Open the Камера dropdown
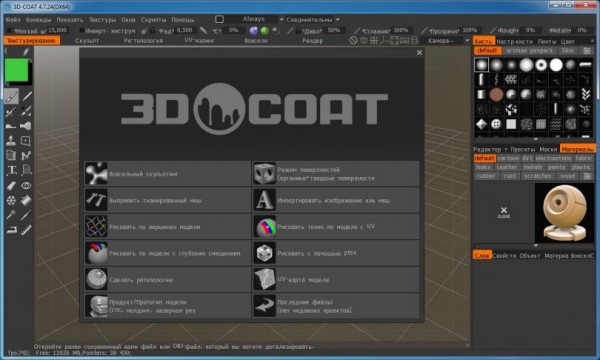Image resolution: width=600 pixels, height=360 pixels. (467, 41)
